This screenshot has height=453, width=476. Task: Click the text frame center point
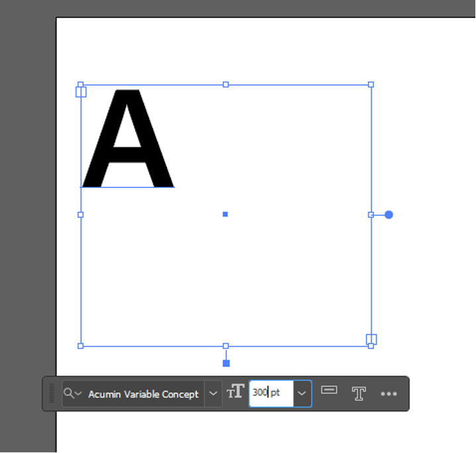[225, 215]
